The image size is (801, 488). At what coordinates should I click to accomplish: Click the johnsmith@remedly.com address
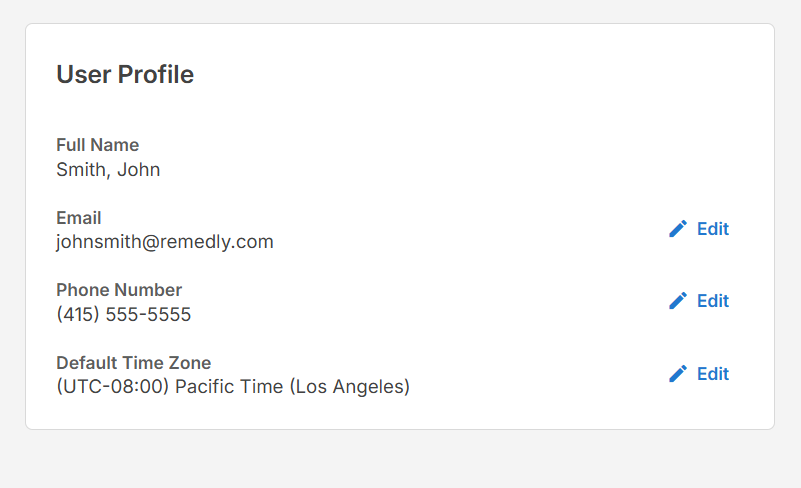(165, 242)
